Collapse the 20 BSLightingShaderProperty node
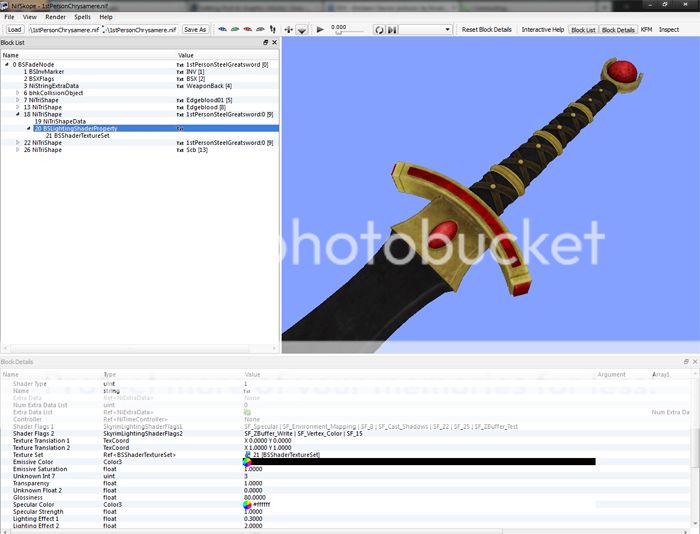 pyautogui.click(x=29, y=129)
